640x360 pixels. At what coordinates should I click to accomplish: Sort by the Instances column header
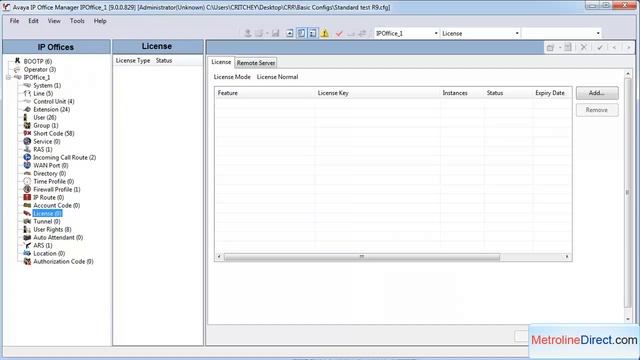point(462,93)
